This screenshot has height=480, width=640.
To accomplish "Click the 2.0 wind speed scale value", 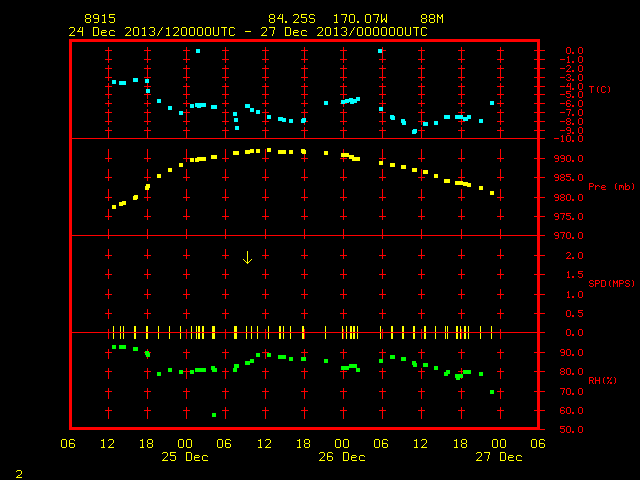I will click(574, 256).
